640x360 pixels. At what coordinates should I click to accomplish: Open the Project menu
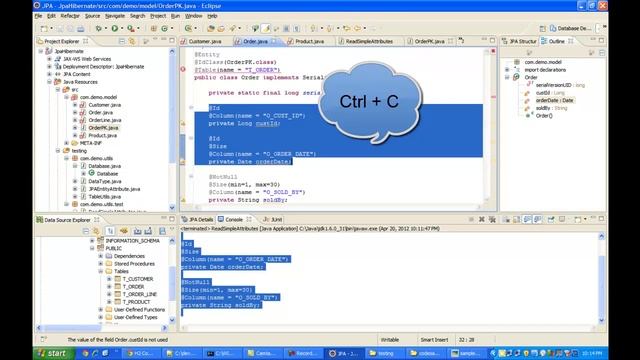click(158, 16)
